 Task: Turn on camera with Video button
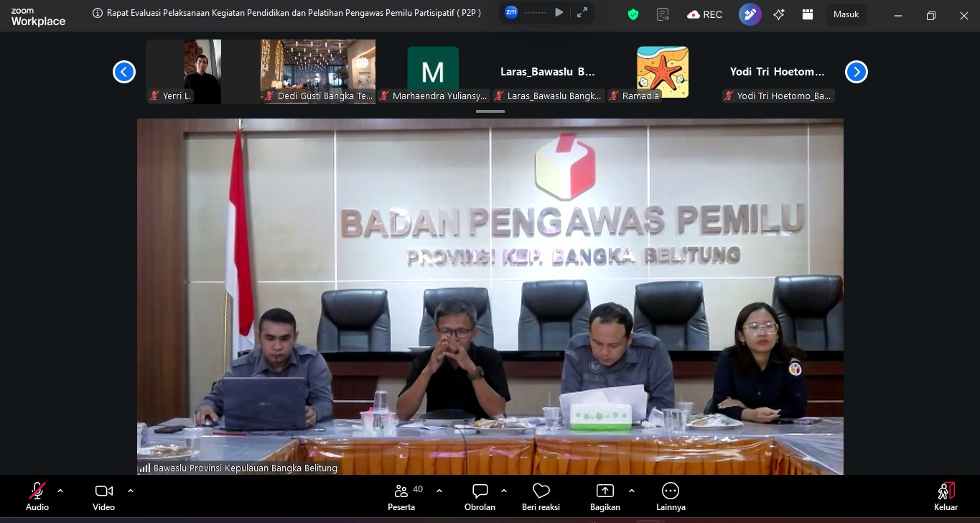(103, 497)
